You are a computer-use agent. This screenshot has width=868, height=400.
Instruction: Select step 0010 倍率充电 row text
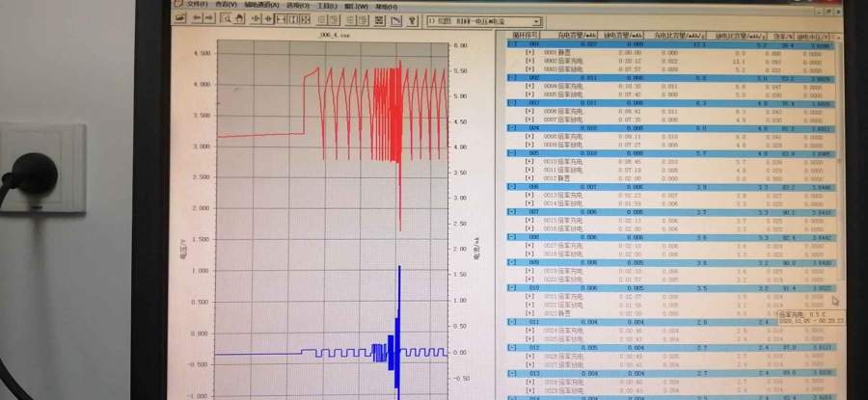(563, 162)
